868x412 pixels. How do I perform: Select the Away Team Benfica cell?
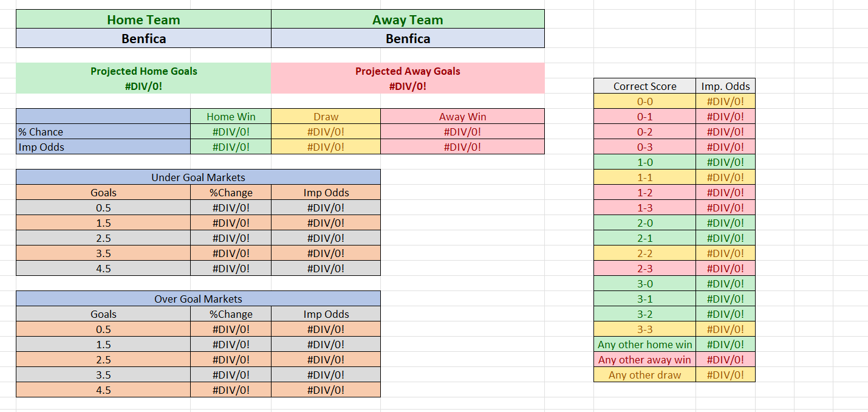point(408,39)
